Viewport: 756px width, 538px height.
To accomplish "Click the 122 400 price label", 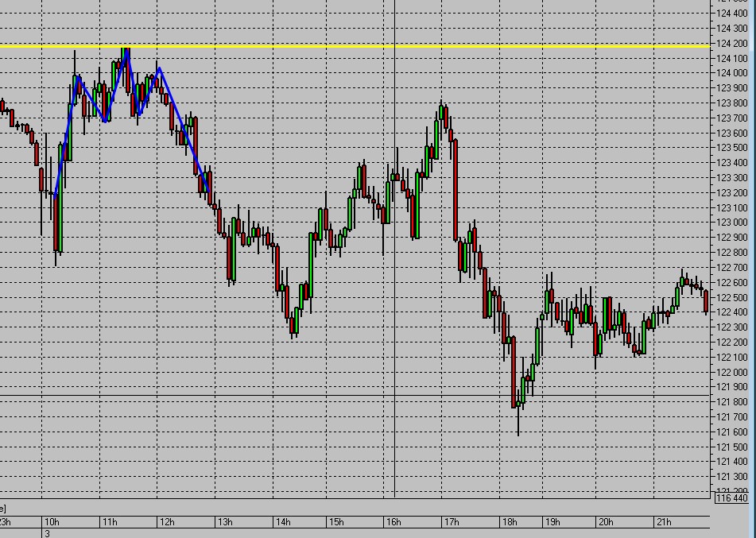I will coord(731,312).
